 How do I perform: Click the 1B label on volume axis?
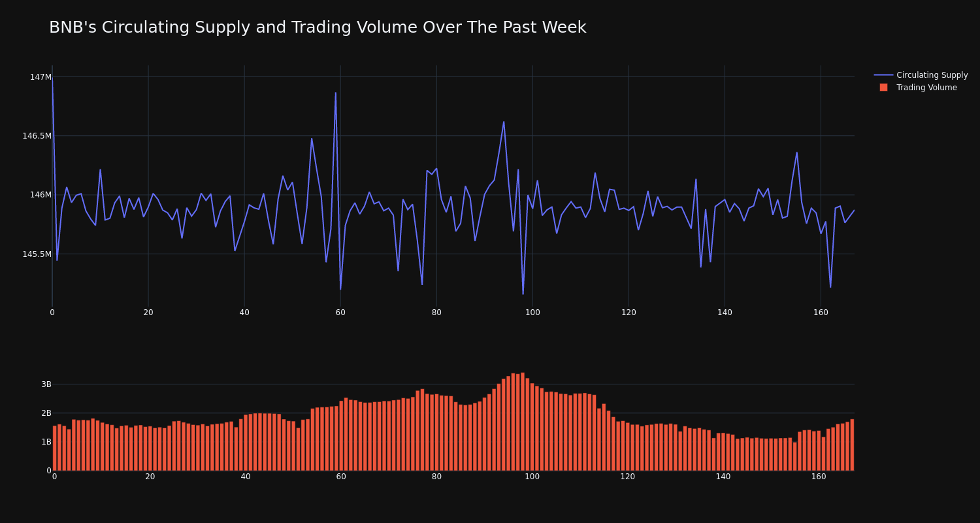point(46,441)
